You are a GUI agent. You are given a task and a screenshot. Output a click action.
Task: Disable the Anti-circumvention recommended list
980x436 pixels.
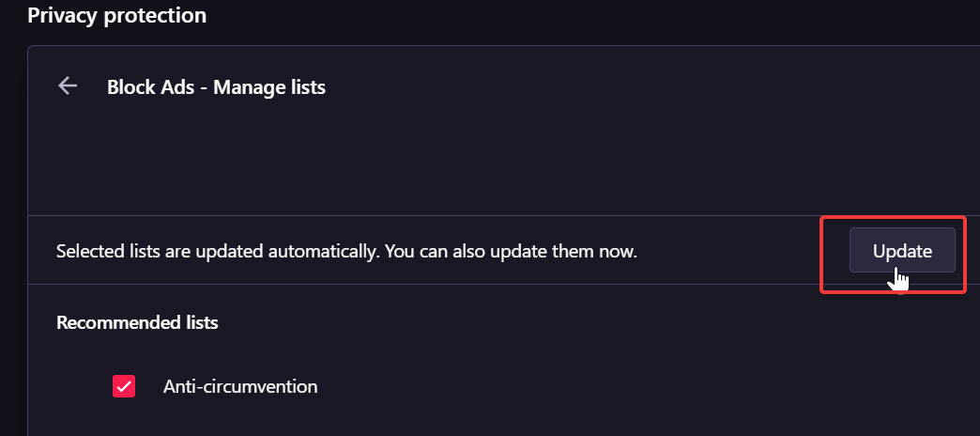(x=124, y=386)
